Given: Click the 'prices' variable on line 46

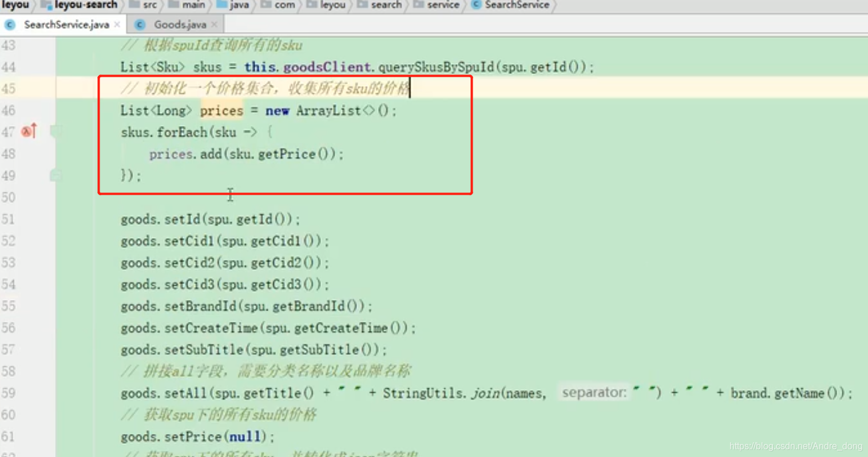Looking at the screenshot, I should click(221, 111).
